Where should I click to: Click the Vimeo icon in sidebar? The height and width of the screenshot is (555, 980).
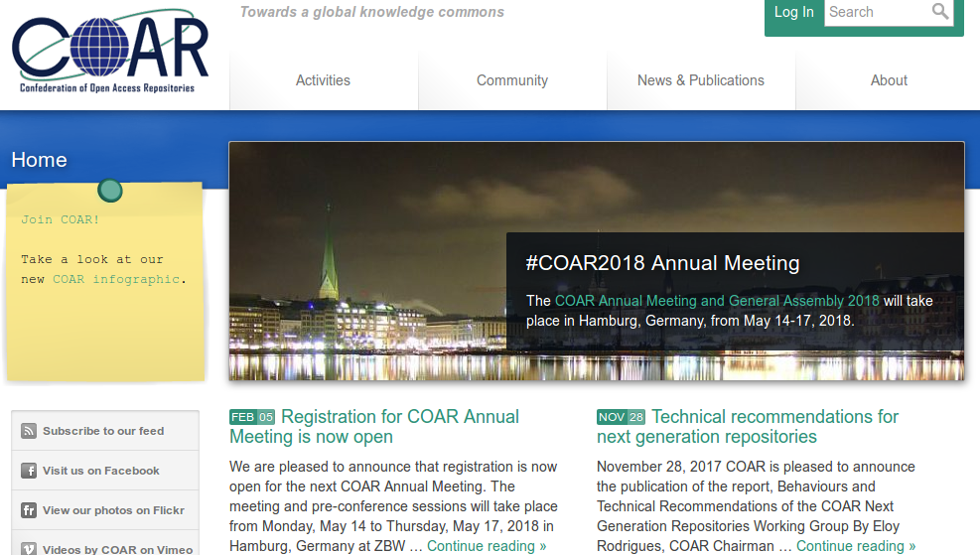[29, 547]
